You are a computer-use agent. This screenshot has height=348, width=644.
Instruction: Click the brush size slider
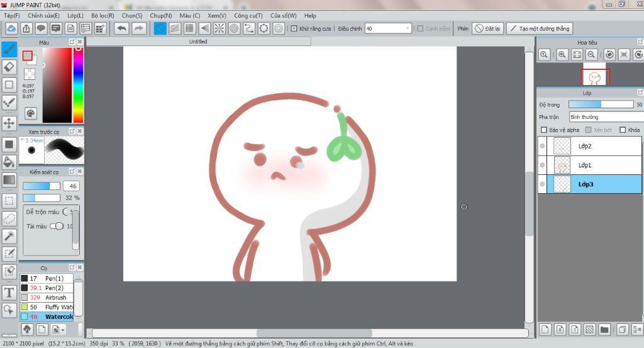(42, 186)
